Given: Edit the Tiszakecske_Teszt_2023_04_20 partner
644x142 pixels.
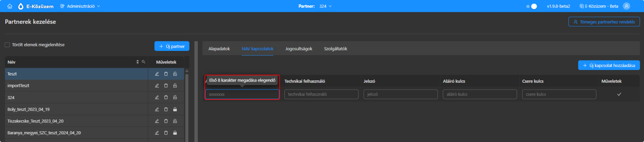Looking at the screenshot, I should [x=157, y=121].
